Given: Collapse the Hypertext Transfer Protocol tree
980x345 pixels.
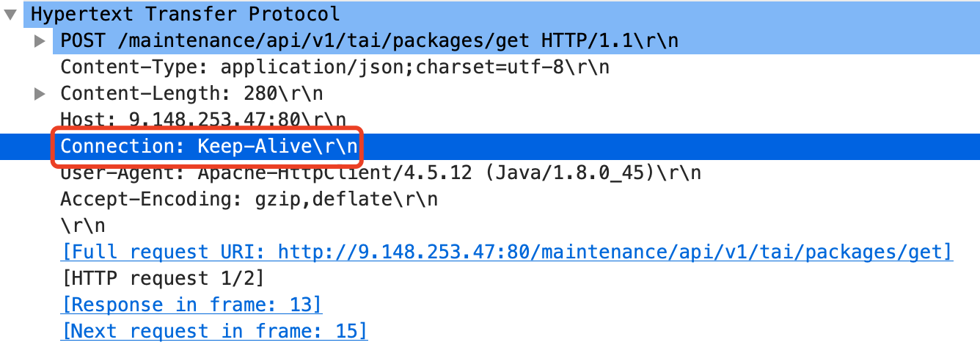Looking at the screenshot, I should click(10, 14).
